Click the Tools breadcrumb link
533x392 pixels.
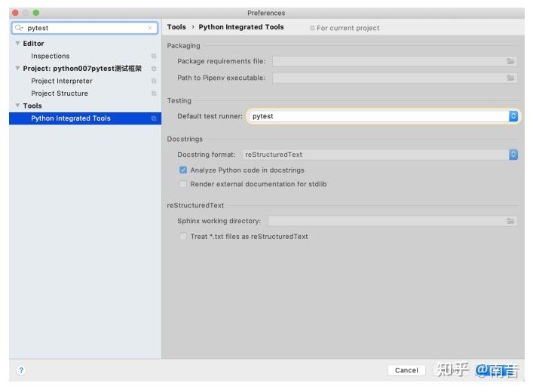(176, 27)
